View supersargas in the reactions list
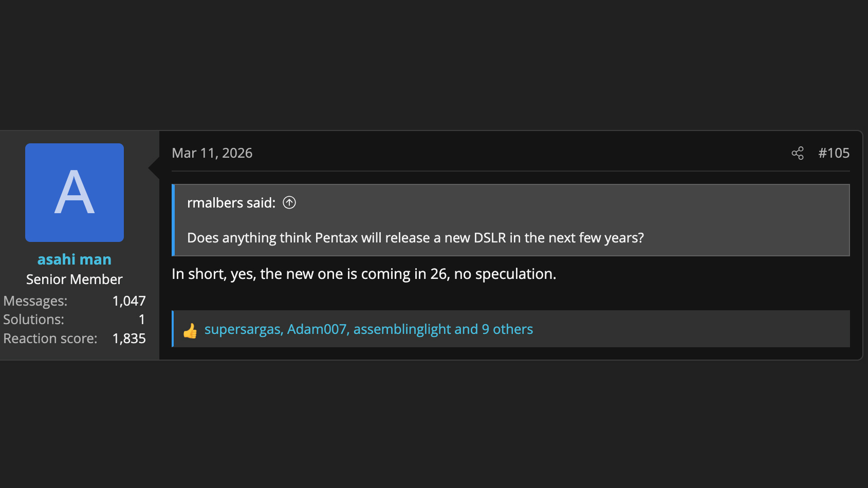This screenshot has width=868, height=488. pyautogui.click(x=242, y=329)
